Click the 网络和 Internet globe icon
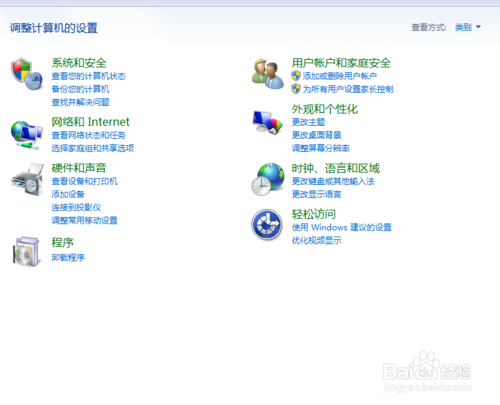500x405 pixels. click(27, 135)
